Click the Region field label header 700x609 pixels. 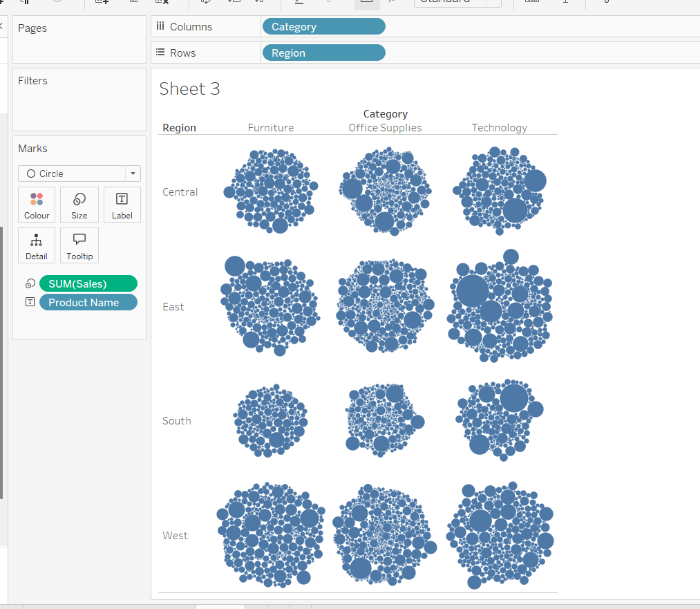click(x=179, y=128)
